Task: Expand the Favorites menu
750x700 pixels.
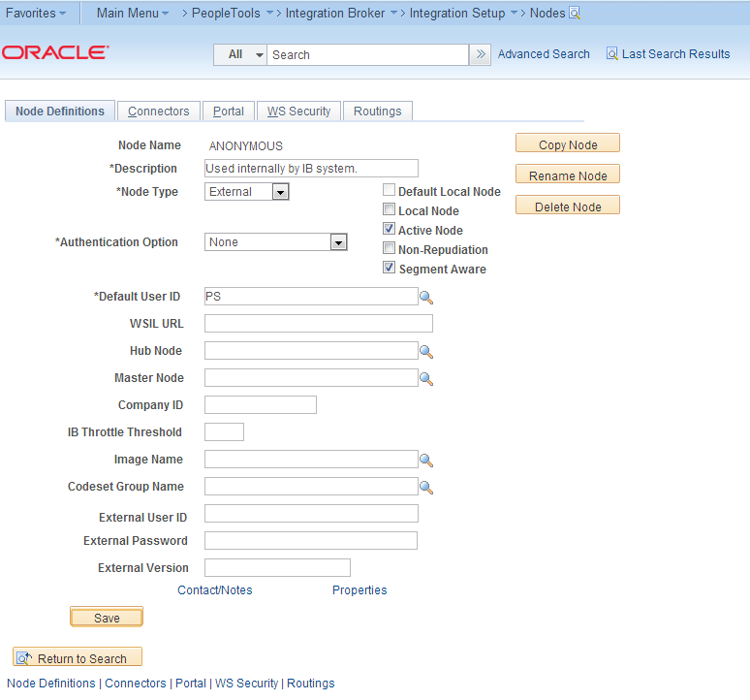Action: pos(36,13)
